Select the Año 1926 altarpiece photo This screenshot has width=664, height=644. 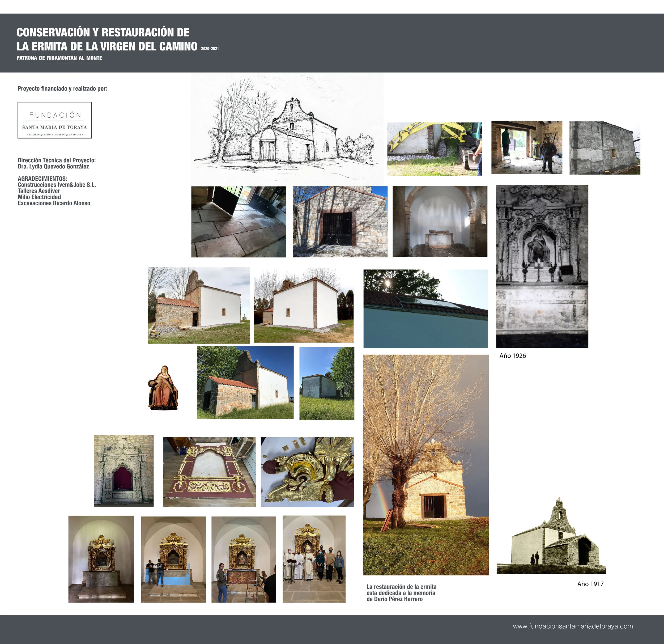(x=542, y=266)
